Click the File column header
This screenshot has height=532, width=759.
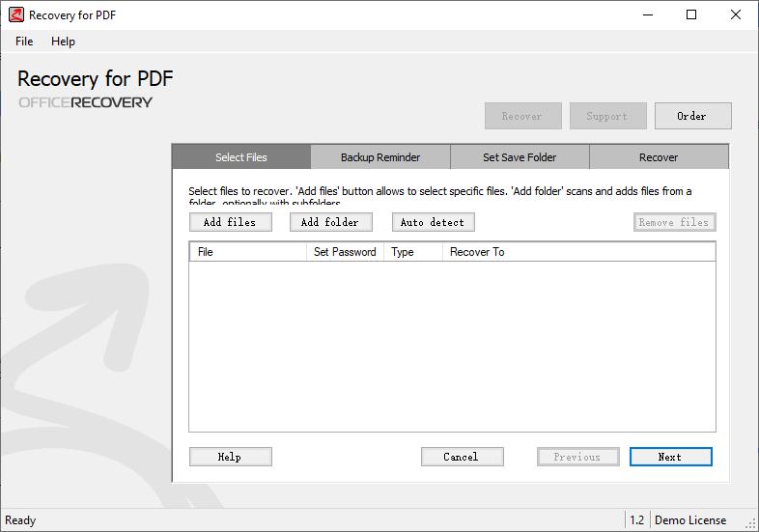pos(248,252)
